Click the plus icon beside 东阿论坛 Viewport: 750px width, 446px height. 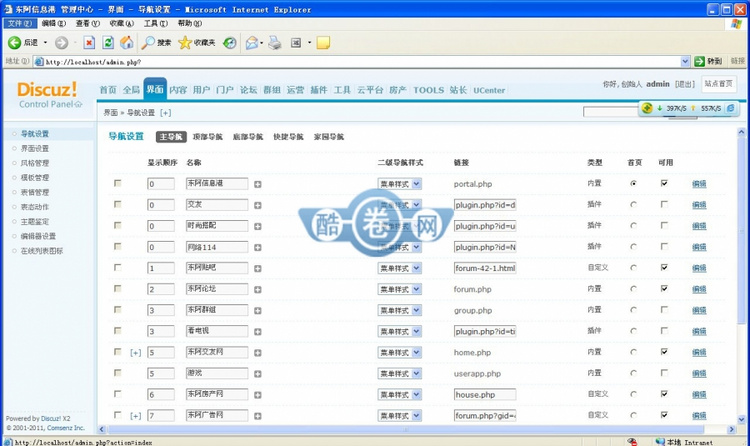pyautogui.click(x=257, y=290)
